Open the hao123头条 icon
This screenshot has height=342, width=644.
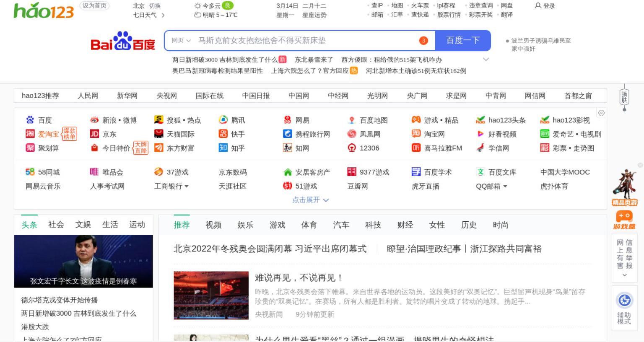click(480, 120)
